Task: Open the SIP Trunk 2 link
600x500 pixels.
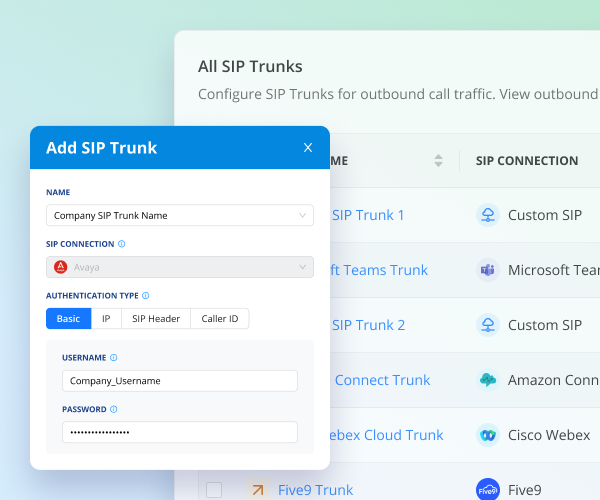Action: coord(368,325)
